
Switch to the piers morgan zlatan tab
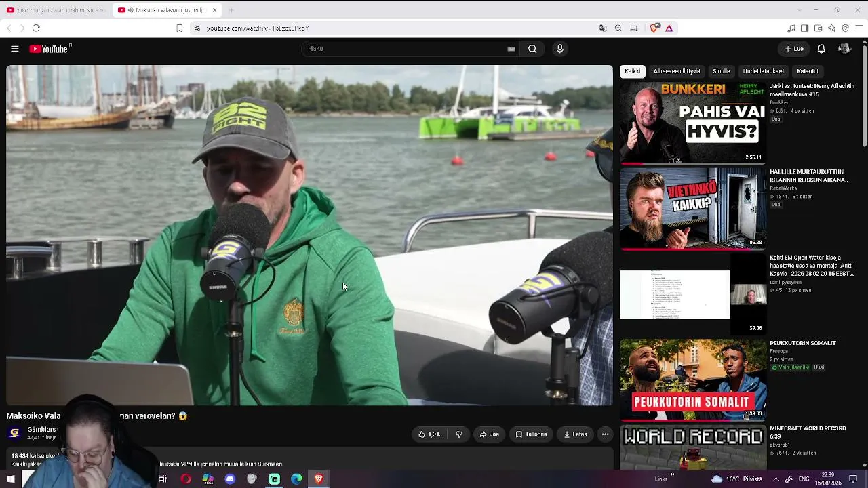coord(56,10)
